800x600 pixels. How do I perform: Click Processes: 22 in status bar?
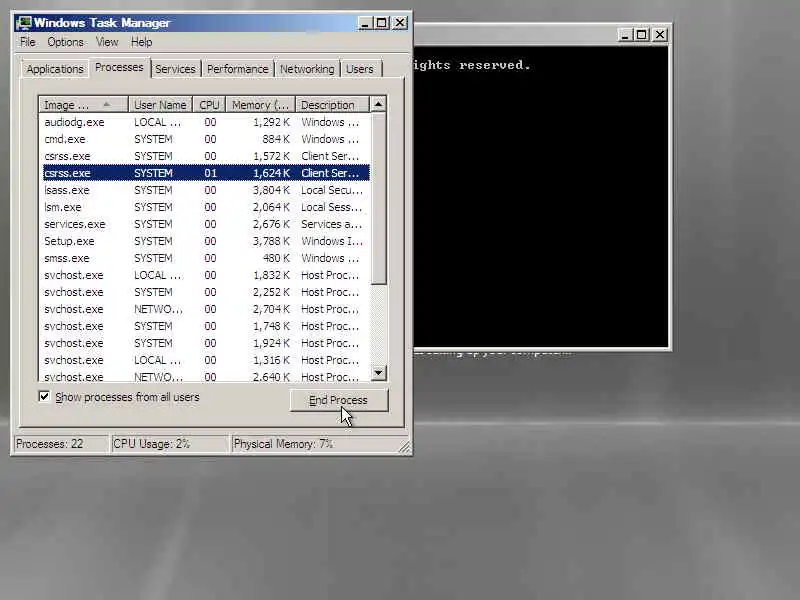[x=61, y=443]
